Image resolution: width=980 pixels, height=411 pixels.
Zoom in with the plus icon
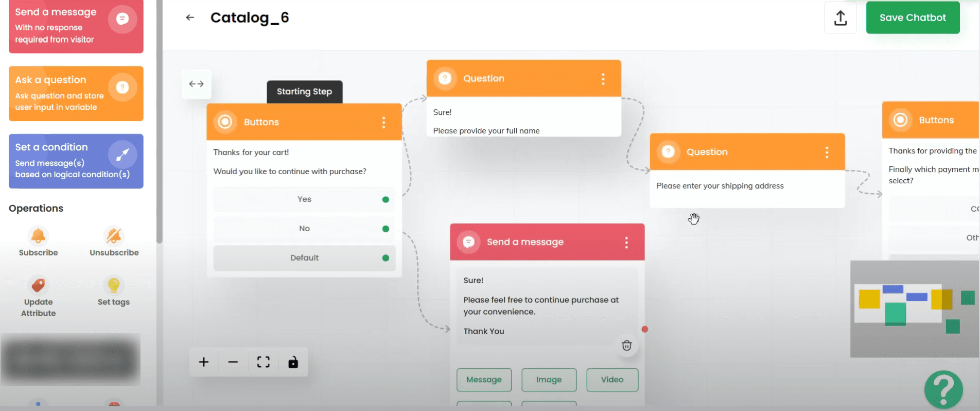click(204, 362)
